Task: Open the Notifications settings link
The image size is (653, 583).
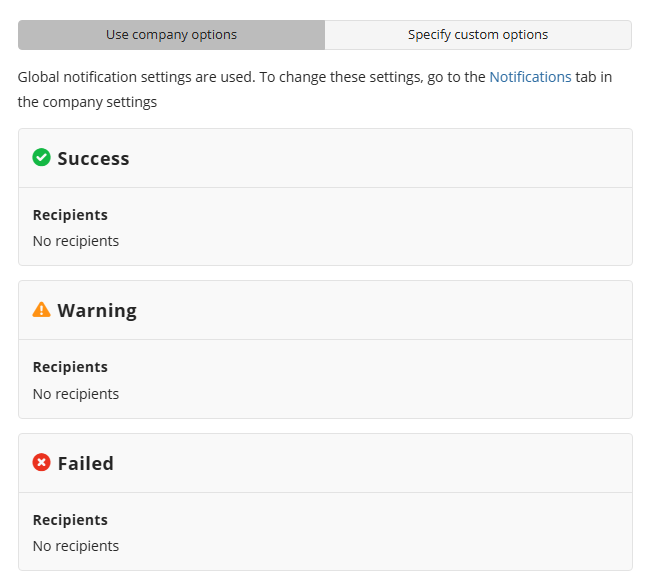Action: coord(530,77)
